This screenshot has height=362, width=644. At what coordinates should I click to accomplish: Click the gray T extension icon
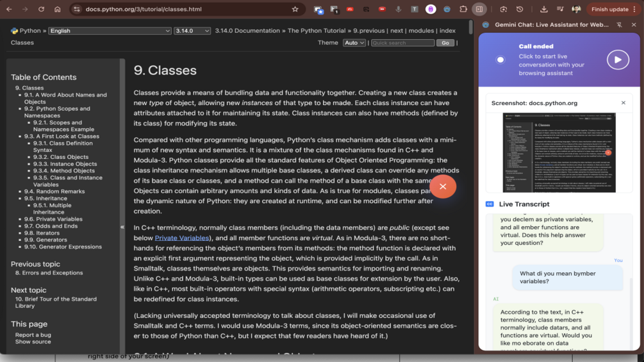click(415, 9)
